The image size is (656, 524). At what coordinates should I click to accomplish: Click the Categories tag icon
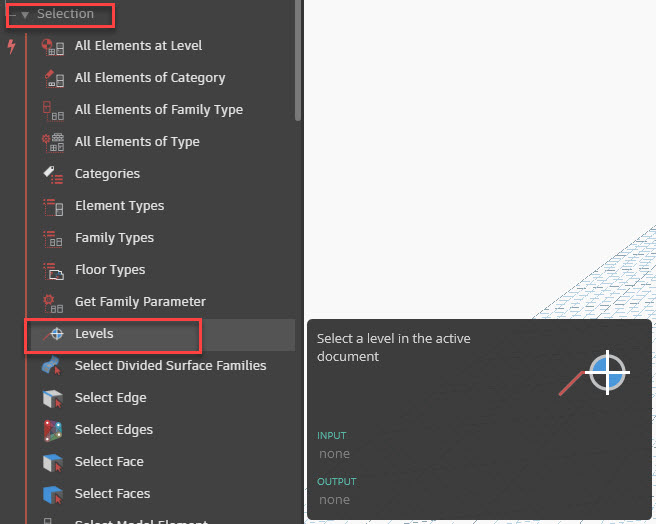(x=53, y=175)
